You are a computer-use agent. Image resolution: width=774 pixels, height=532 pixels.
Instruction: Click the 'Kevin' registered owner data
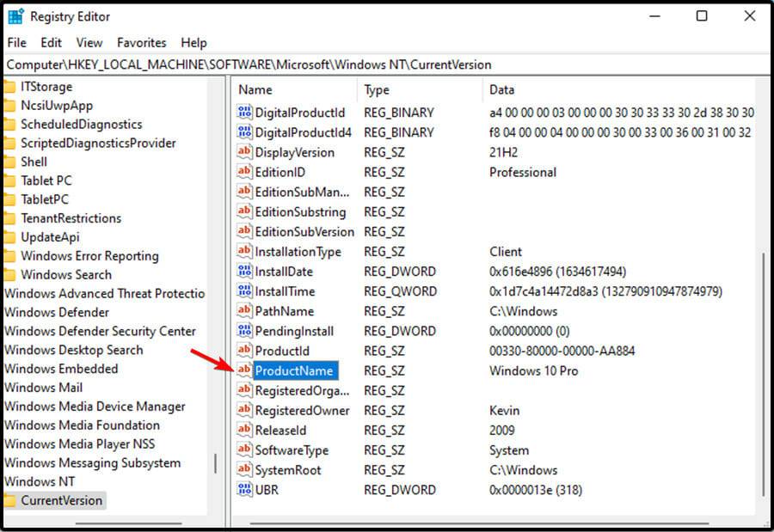point(504,411)
